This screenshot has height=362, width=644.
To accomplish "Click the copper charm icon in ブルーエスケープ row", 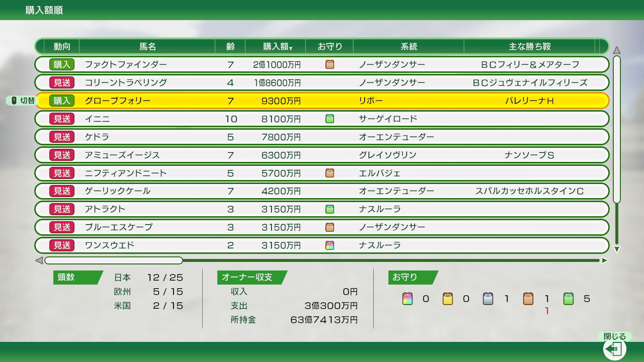I will click(x=330, y=227).
